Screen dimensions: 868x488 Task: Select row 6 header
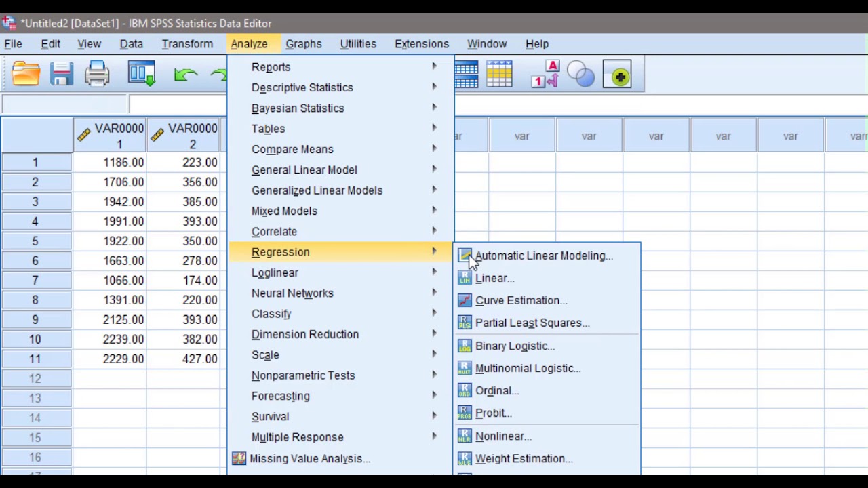point(36,261)
